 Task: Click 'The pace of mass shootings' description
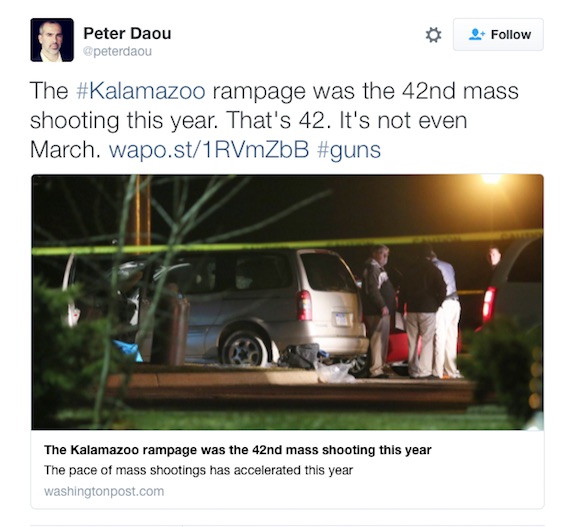(198, 470)
